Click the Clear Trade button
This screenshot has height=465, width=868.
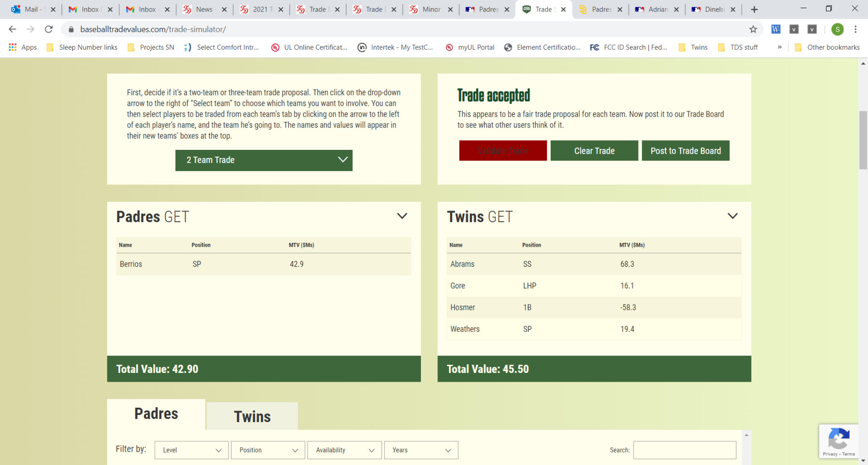[x=594, y=151]
